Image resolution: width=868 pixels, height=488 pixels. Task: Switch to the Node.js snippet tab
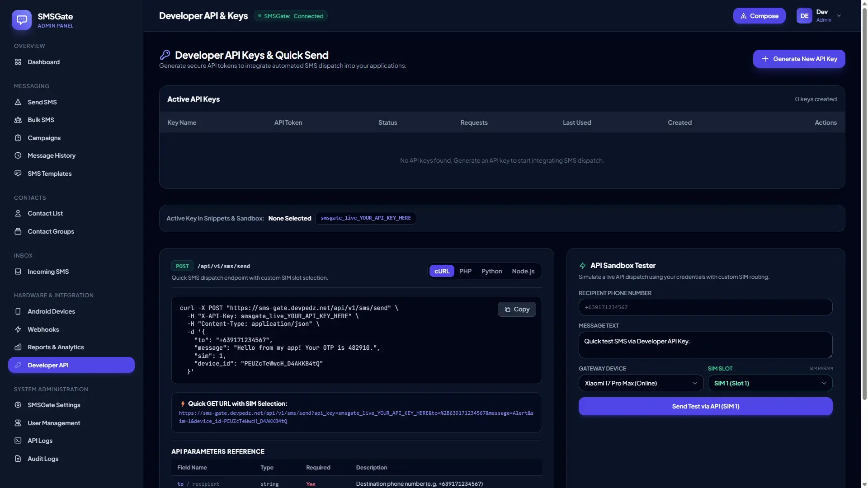pyautogui.click(x=523, y=271)
